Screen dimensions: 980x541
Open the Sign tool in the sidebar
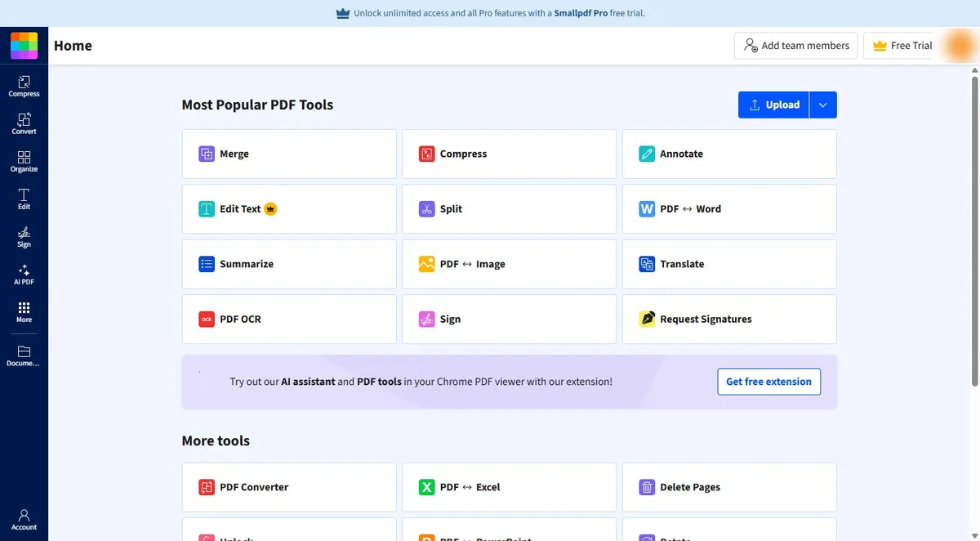point(24,236)
